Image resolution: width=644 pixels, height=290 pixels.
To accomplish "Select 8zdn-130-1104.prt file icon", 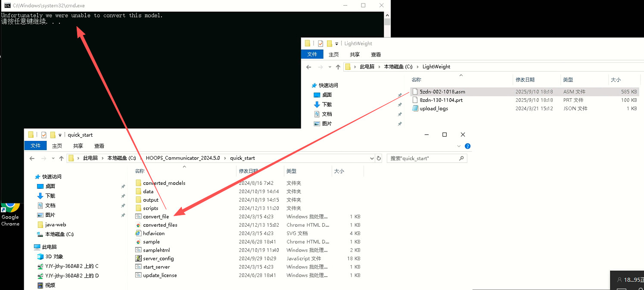I will (415, 100).
